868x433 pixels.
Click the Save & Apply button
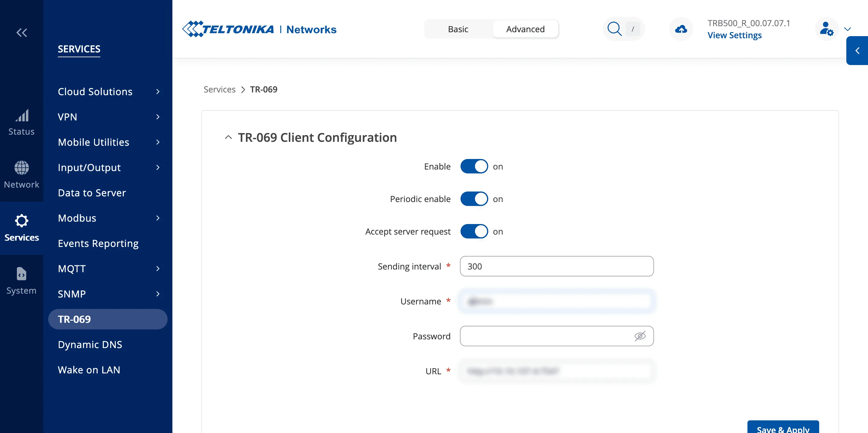(783, 428)
